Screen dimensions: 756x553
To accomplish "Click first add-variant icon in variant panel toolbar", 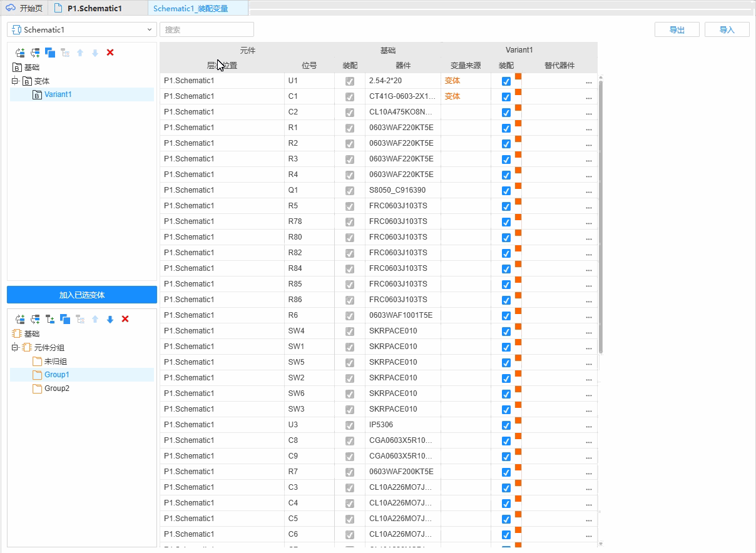I will coord(20,53).
